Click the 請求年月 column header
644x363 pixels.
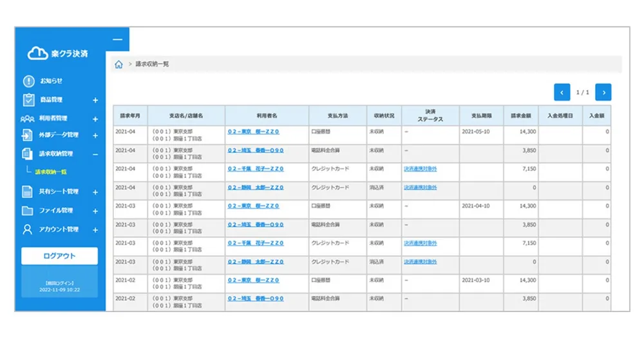[130, 116]
